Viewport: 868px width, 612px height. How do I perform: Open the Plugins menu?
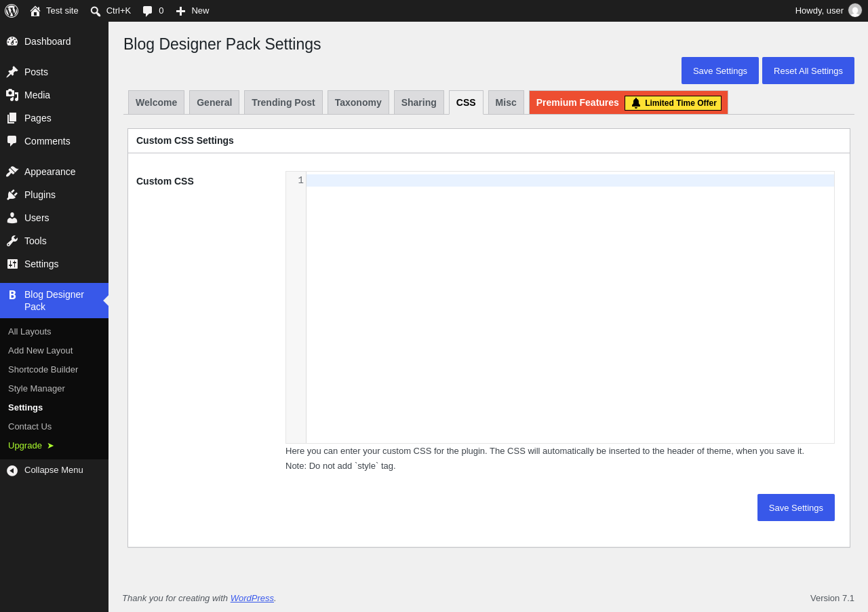click(x=54, y=195)
